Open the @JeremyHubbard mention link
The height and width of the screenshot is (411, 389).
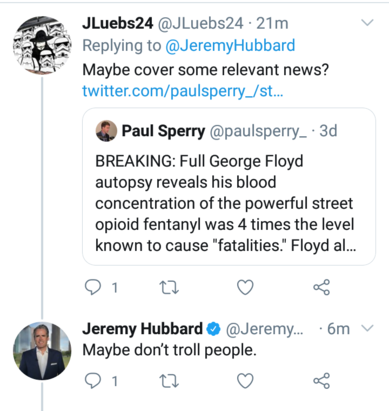pos(230,45)
